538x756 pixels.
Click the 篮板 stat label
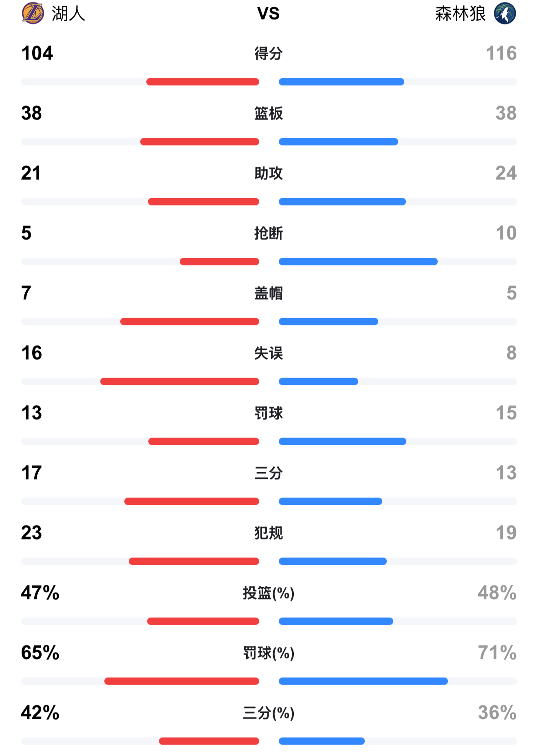click(269, 113)
